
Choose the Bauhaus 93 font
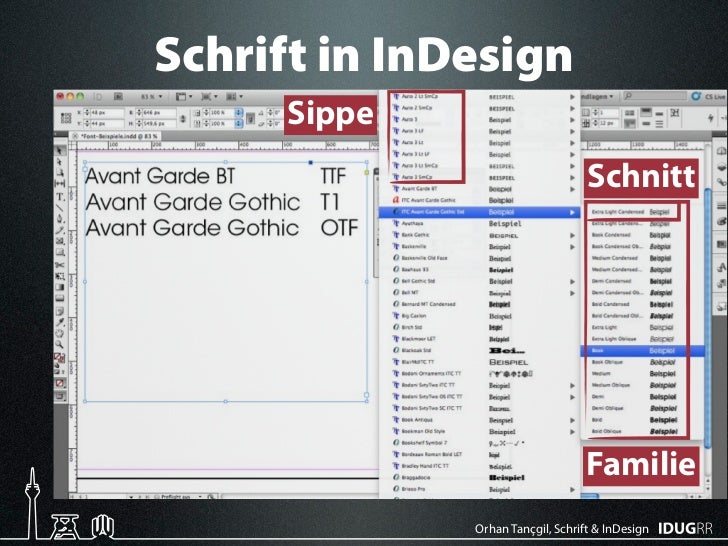coord(480,270)
